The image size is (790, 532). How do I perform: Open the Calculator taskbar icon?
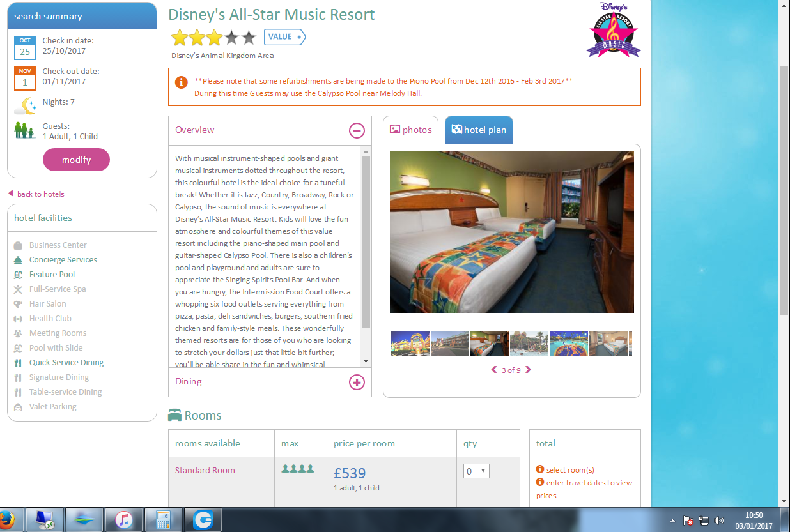[164, 519]
